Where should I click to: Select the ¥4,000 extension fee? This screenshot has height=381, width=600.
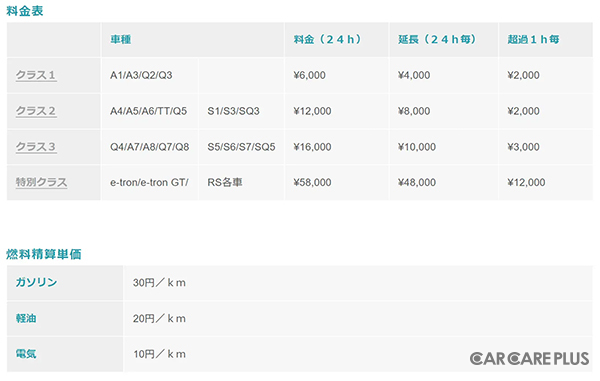coord(414,75)
